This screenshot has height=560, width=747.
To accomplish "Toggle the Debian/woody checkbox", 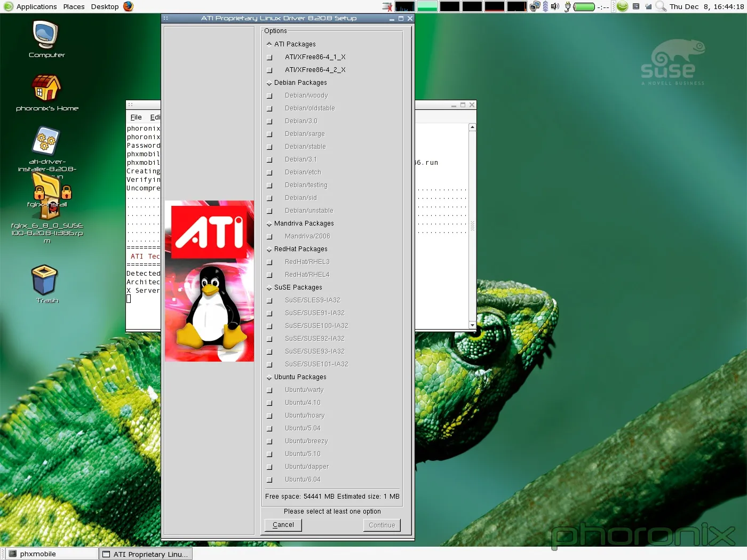I will coord(269,95).
